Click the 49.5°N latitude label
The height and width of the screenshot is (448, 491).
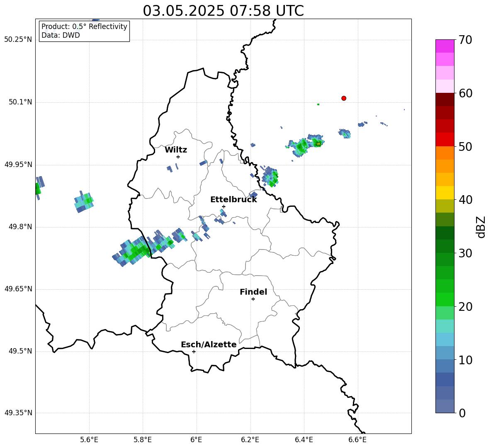point(20,351)
